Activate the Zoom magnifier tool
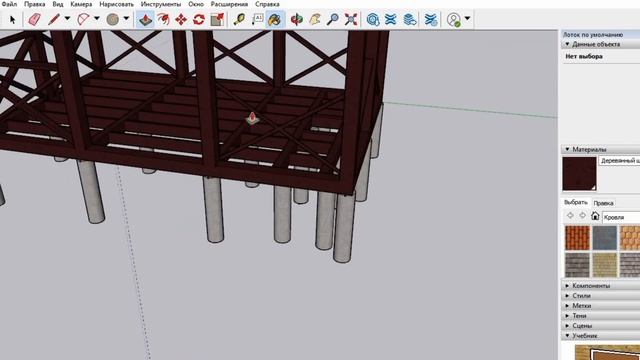Image resolution: width=640 pixels, height=360 pixels. click(333, 19)
